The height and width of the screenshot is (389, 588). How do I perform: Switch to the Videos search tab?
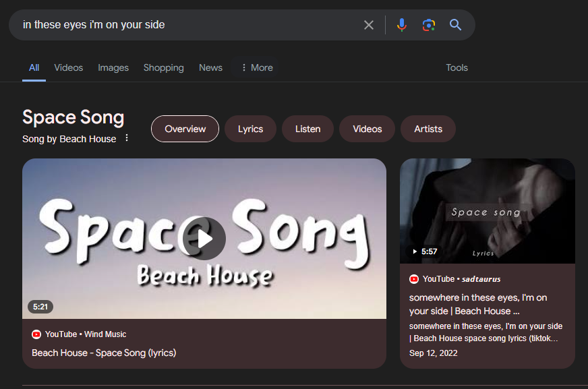[x=69, y=68]
